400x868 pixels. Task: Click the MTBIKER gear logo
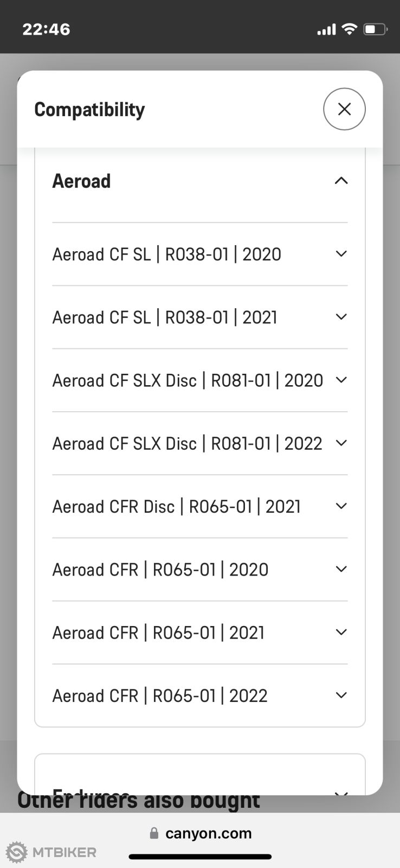coord(17,852)
